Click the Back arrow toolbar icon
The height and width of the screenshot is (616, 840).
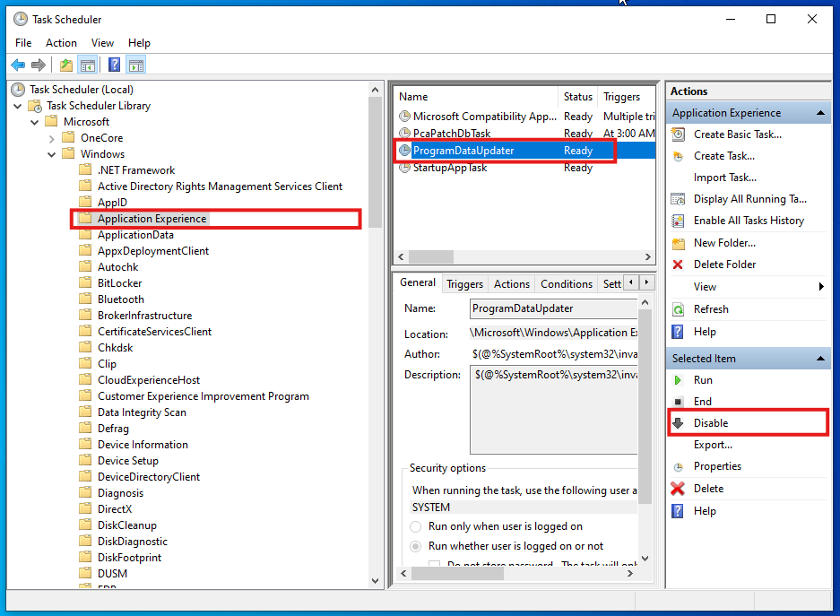(18, 65)
